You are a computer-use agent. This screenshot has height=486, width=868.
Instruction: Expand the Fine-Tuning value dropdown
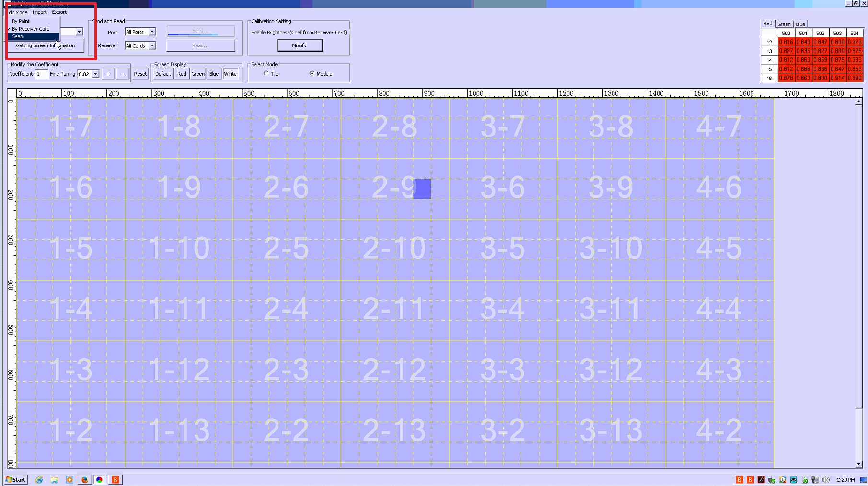coord(95,74)
